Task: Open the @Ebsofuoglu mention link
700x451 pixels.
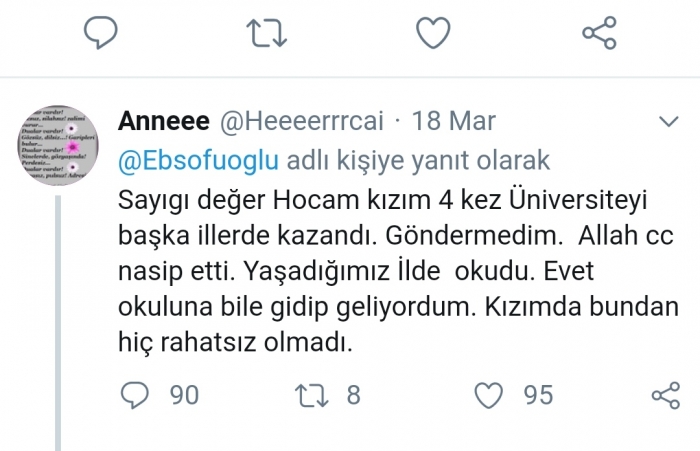Action: 199,161
